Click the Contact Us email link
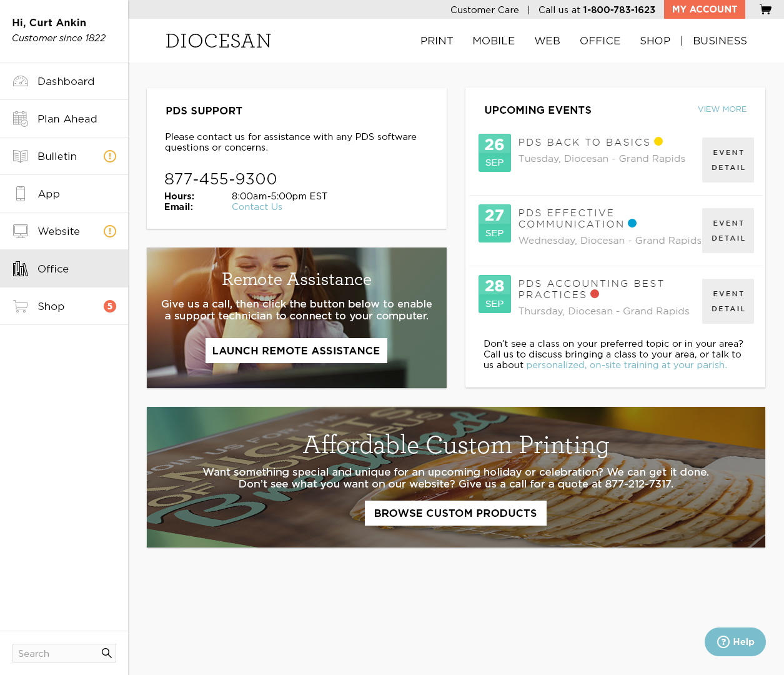The image size is (784, 675). [257, 207]
